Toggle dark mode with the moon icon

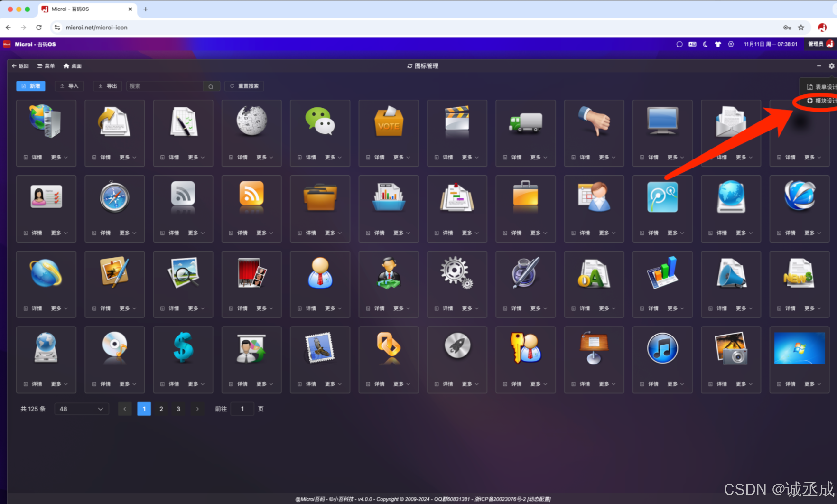point(705,44)
